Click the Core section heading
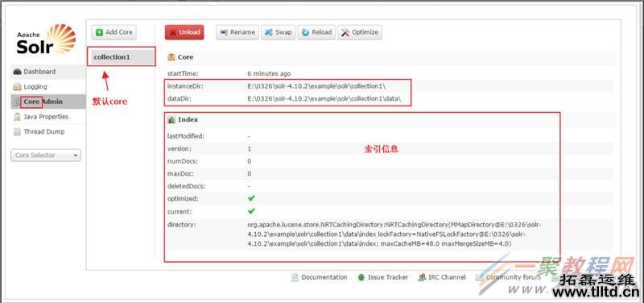The width and height of the screenshot is (644, 303). (x=186, y=57)
